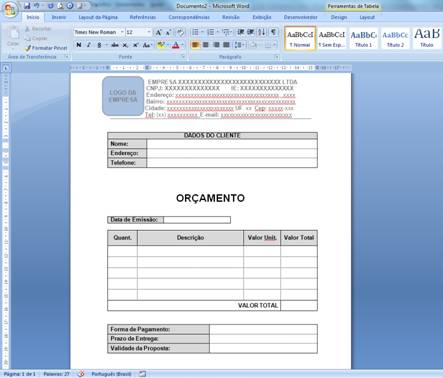Insert a bulleted list
This screenshot has height=378, width=443.
coord(196,32)
